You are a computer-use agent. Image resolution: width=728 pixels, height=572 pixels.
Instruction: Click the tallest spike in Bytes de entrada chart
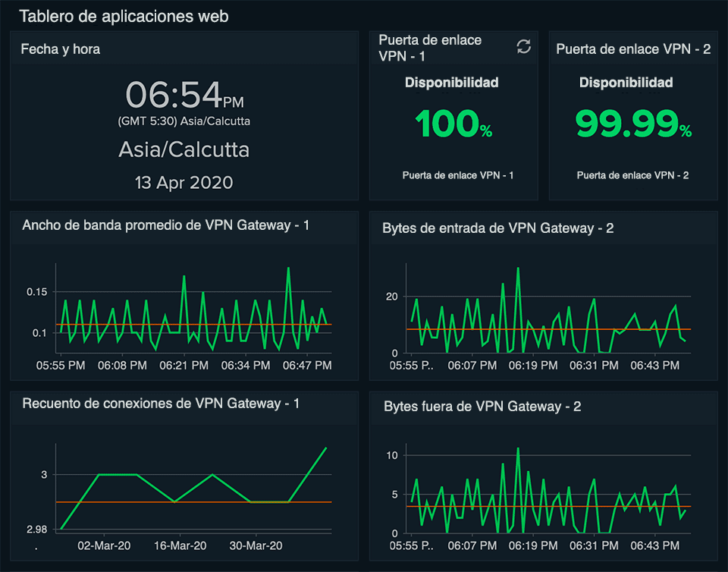518,269
